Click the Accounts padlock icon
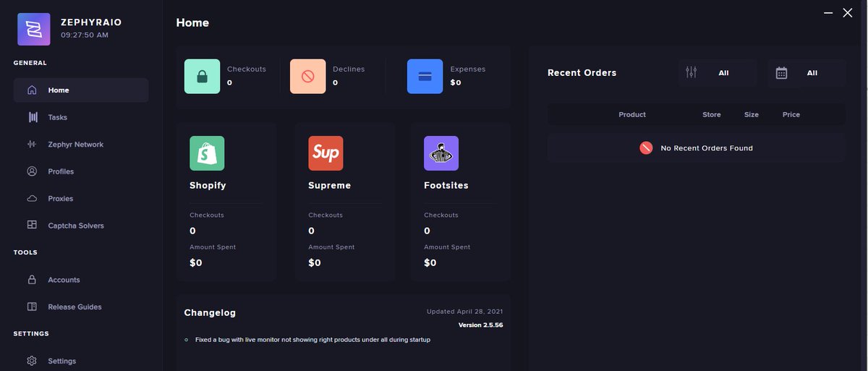The image size is (868, 371). [x=32, y=280]
